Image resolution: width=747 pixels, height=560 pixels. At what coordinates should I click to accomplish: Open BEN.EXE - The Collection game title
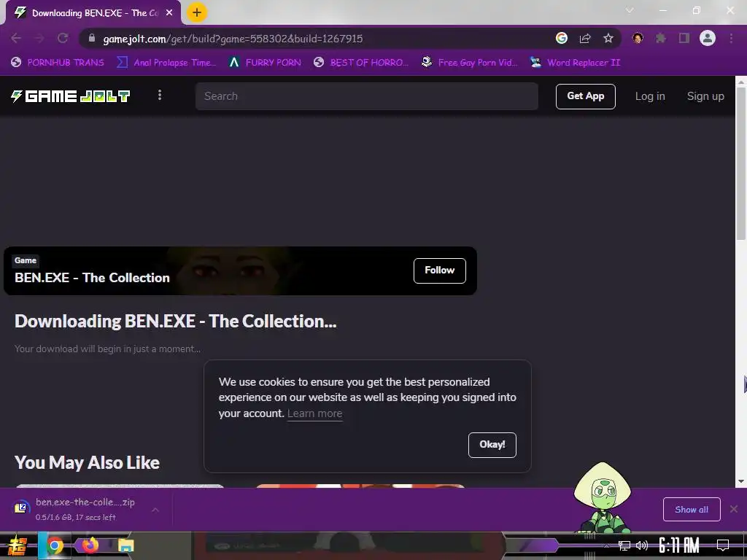pos(92,278)
